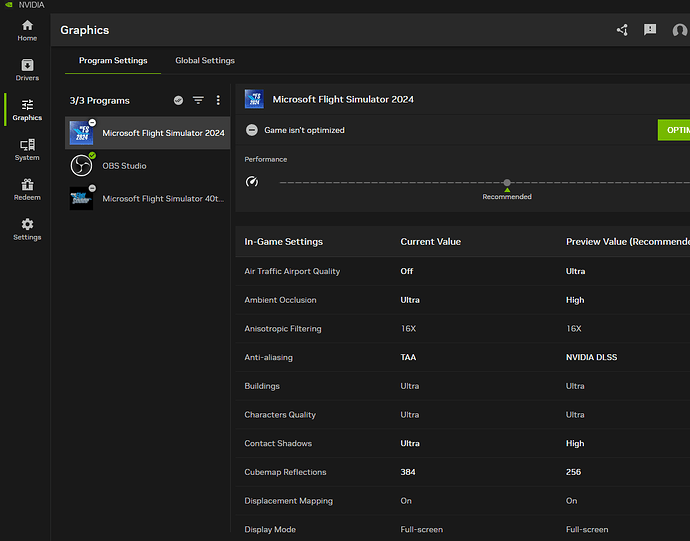This screenshot has width=690, height=541.
Task: Click the Air Traffic Airport Quality row
Action: (462, 271)
